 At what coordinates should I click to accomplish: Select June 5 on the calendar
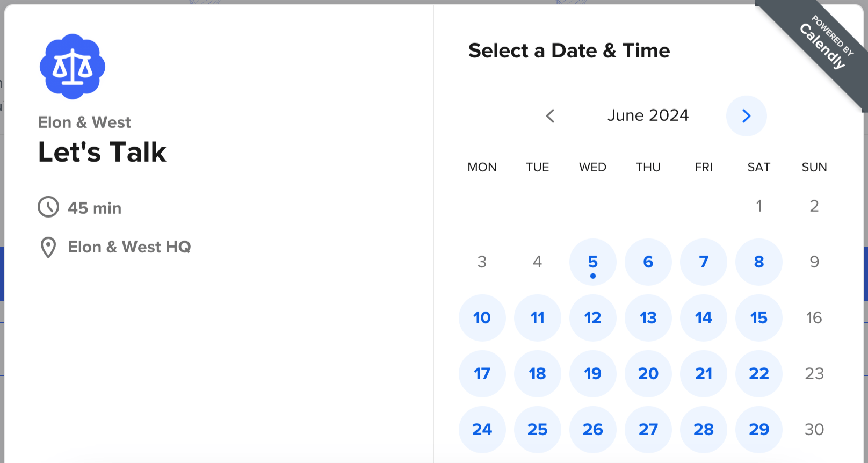point(593,262)
